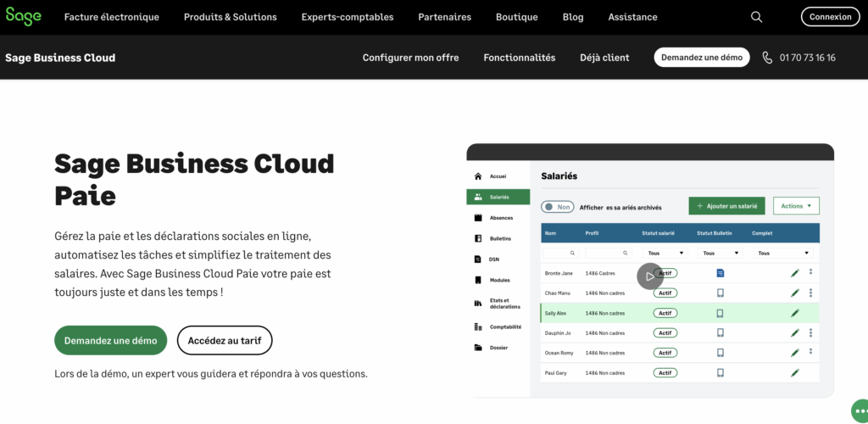Edit Ocean Romy with the pencil icon
This screenshot has height=424, width=868.
point(795,353)
